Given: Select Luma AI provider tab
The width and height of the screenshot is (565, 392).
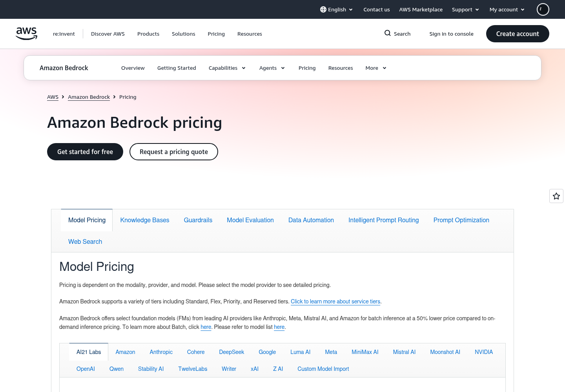Looking at the screenshot, I should point(301,352).
